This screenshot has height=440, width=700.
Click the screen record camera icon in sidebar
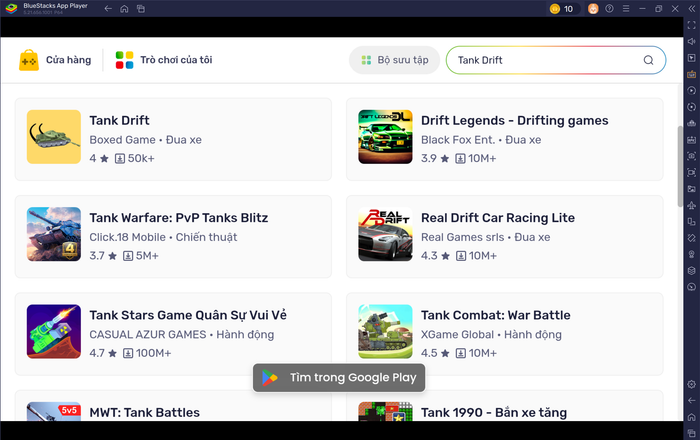pyautogui.click(x=692, y=172)
